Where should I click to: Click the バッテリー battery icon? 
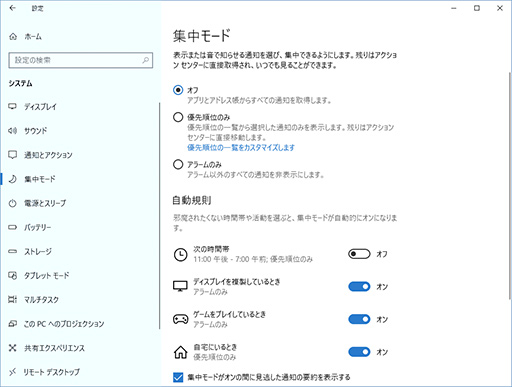click(x=12, y=227)
